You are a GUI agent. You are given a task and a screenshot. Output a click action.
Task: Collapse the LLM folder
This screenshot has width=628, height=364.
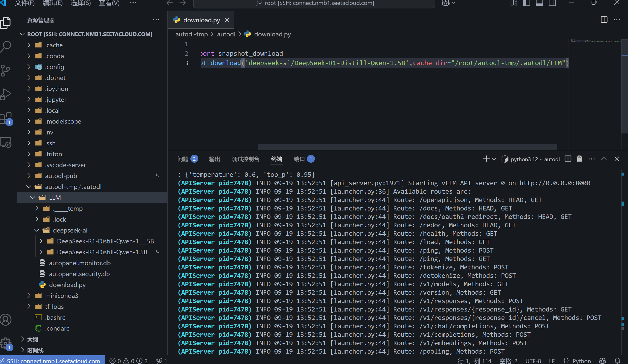tap(33, 197)
